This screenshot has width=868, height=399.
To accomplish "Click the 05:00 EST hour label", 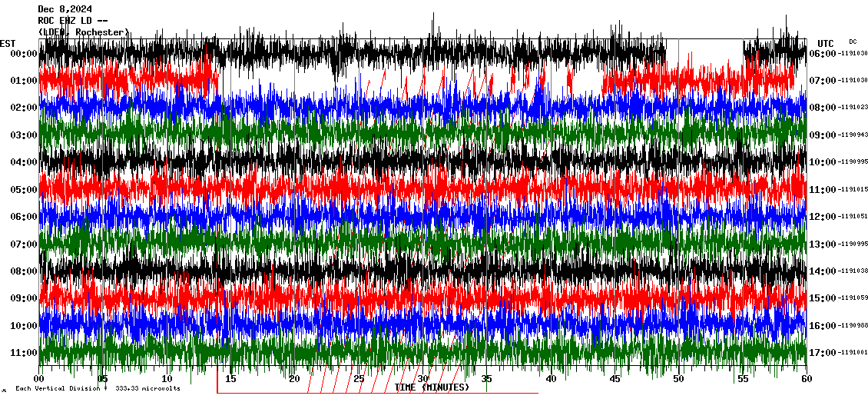I will 24,190.
